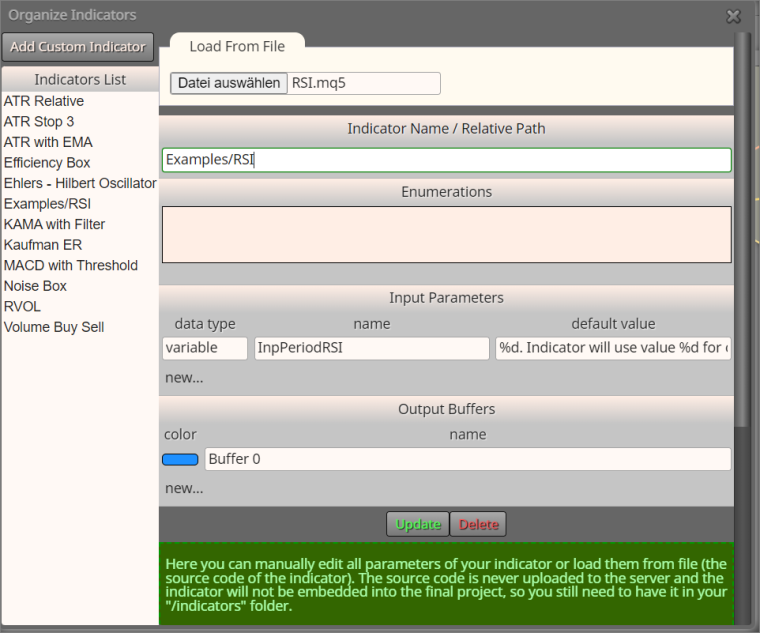Open the variable data type field
This screenshot has width=760, height=633.
pos(205,348)
